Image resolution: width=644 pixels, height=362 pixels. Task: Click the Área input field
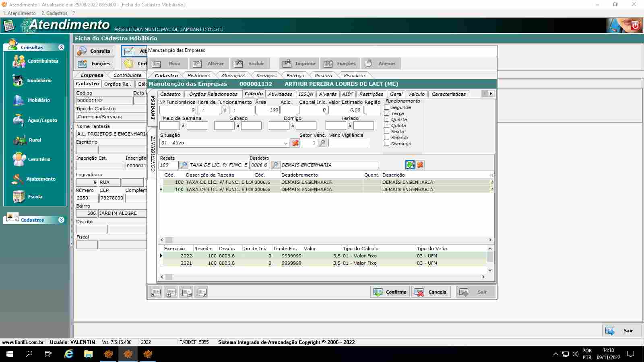[267, 110]
